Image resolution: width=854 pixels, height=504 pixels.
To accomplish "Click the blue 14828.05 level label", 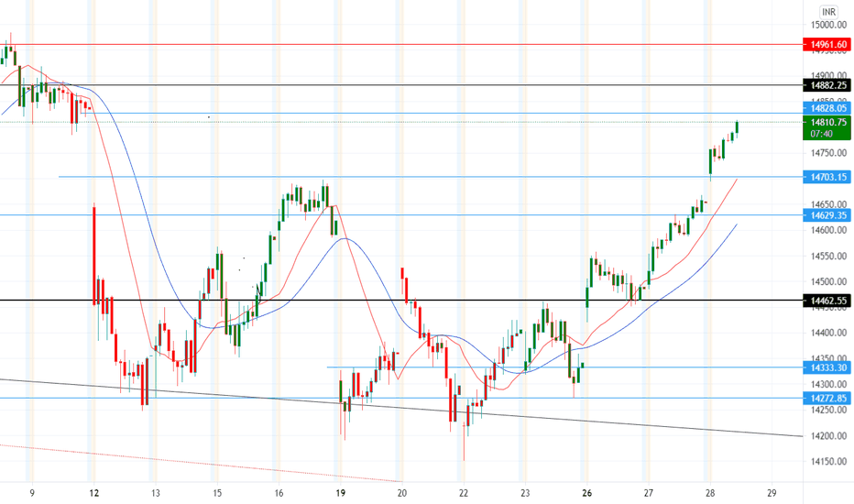I will point(827,108).
